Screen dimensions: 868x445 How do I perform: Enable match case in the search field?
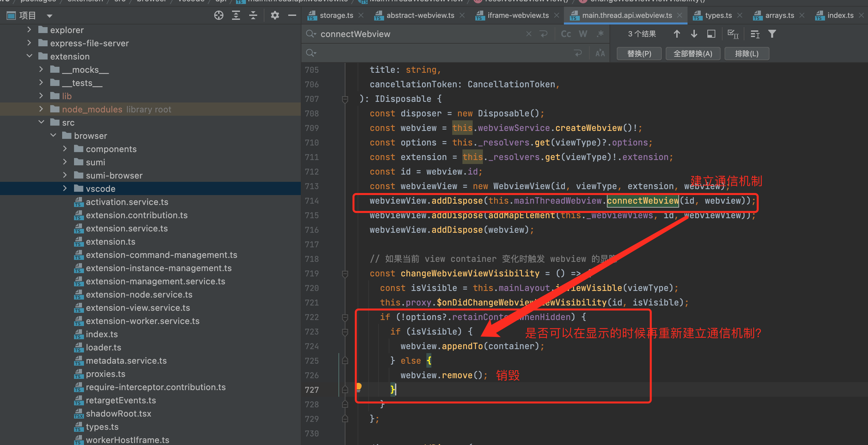(x=566, y=34)
